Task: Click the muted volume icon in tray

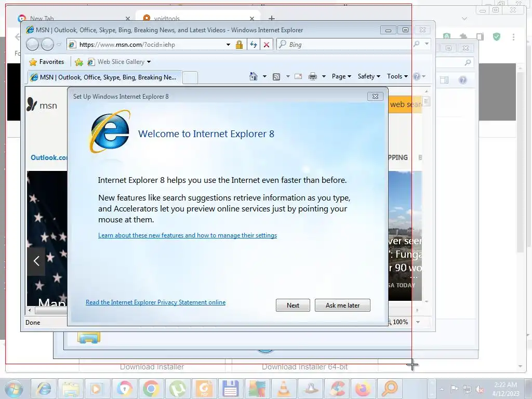Action: tap(480, 389)
